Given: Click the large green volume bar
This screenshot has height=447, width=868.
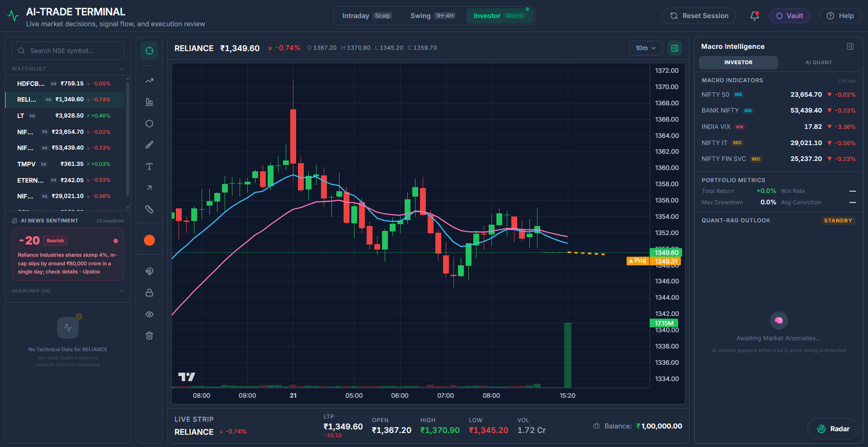Looking at the screenshot, I should click(x=568, y=355).
